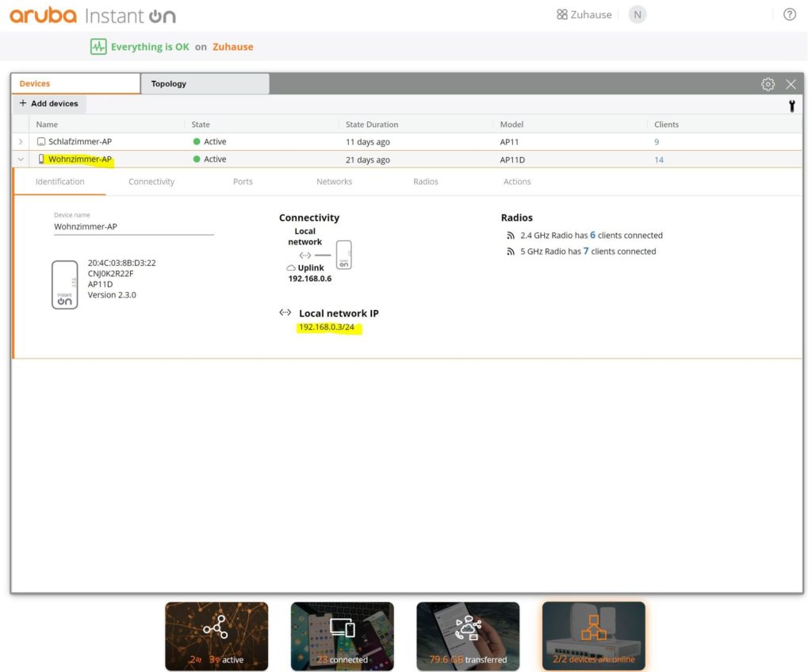Click the Connectivity diagram access point icon
The width and height of the screenshot is (812, 672).
click(x=344, y=255)
